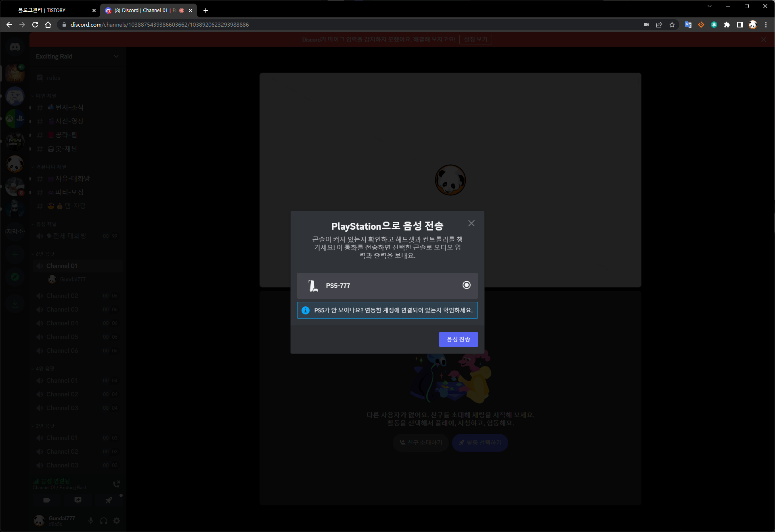Image resolution: width=775 pixels, height=532 pixels.
Task: Go to the browser home page icon
Action: 48,25
